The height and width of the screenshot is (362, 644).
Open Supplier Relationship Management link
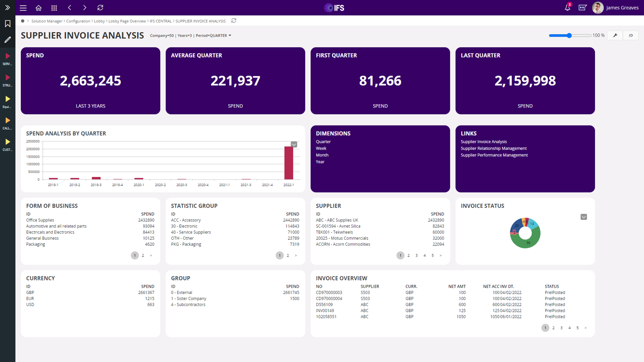click(493, 148)
